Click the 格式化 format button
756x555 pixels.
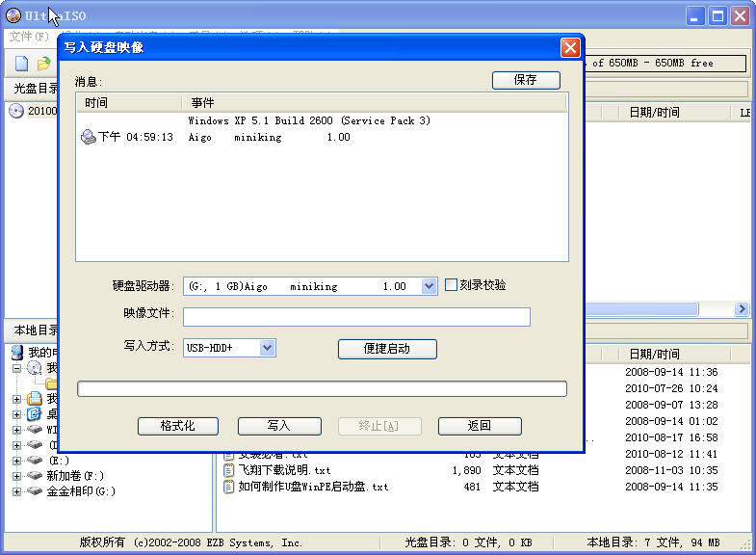tap(177, 426)
